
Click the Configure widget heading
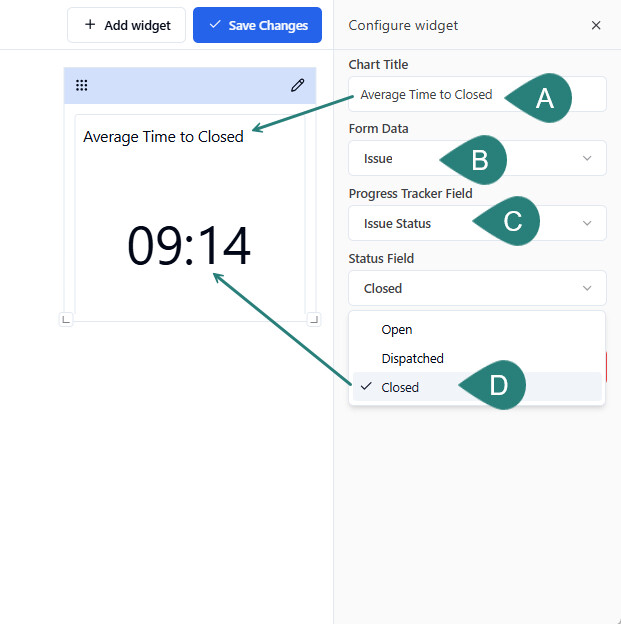click(x=403, y=25)
